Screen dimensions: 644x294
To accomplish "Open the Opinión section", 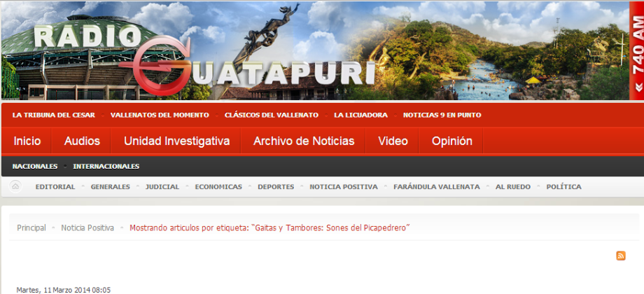I will 451,141.
